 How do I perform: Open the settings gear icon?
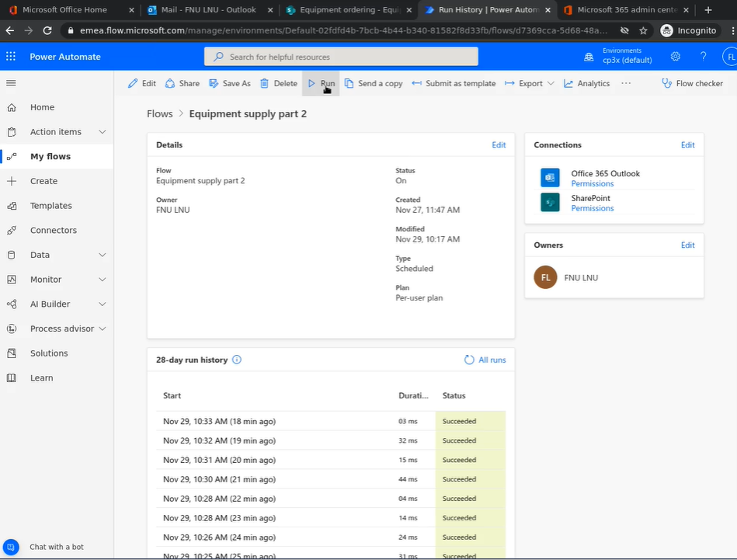676,57
